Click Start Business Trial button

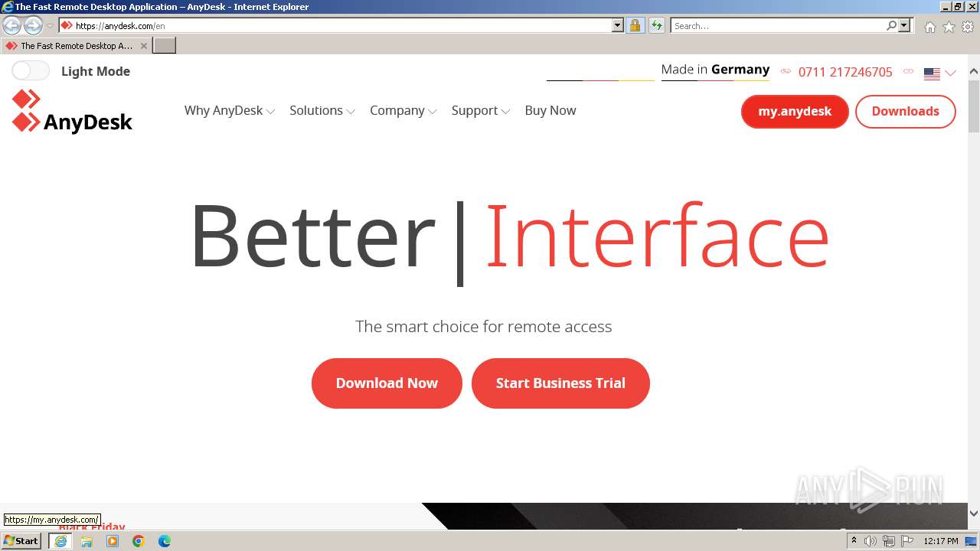[x=560, y=383]
